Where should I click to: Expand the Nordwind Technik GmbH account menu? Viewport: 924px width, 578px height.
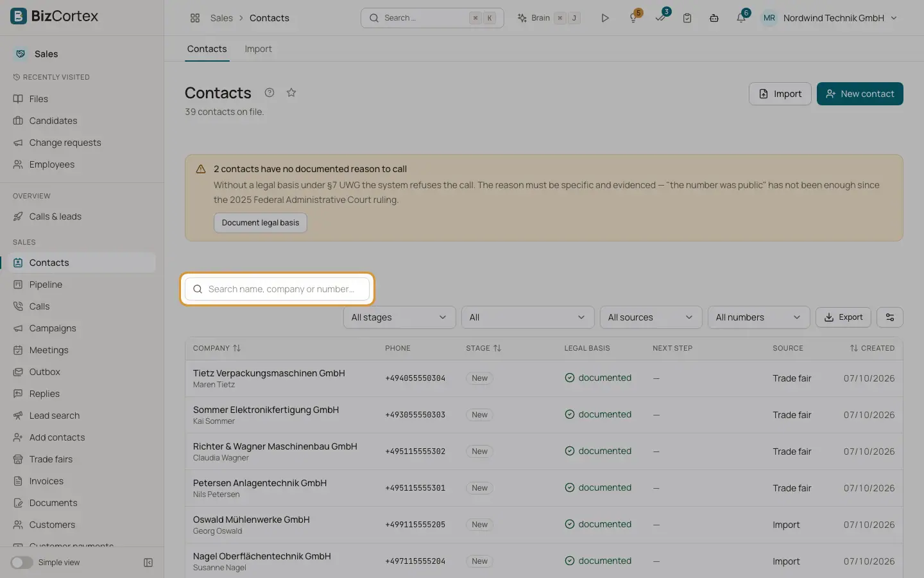(830, 18)
